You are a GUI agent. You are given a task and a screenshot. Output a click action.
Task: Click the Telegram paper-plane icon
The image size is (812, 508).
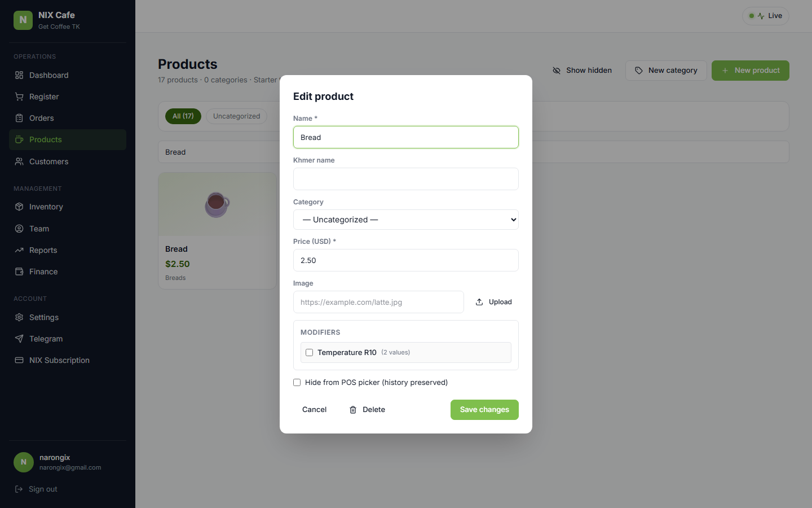[x=19, y=339]
